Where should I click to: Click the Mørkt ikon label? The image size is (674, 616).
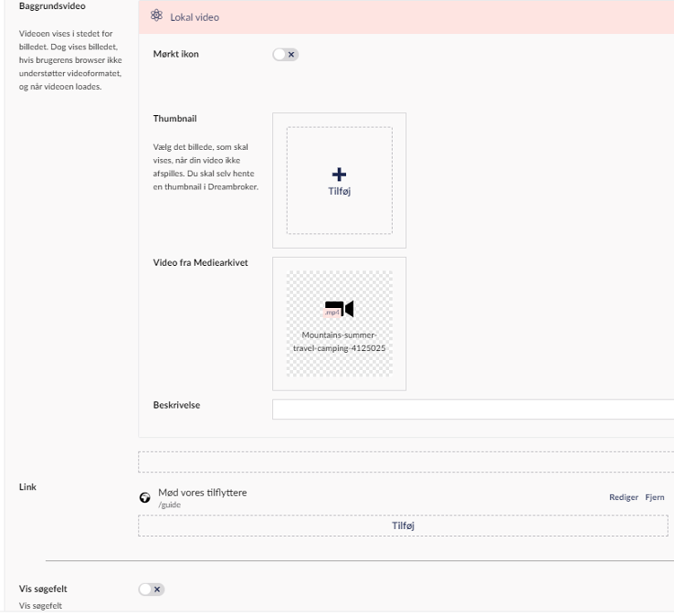click(x=176, y=55)
